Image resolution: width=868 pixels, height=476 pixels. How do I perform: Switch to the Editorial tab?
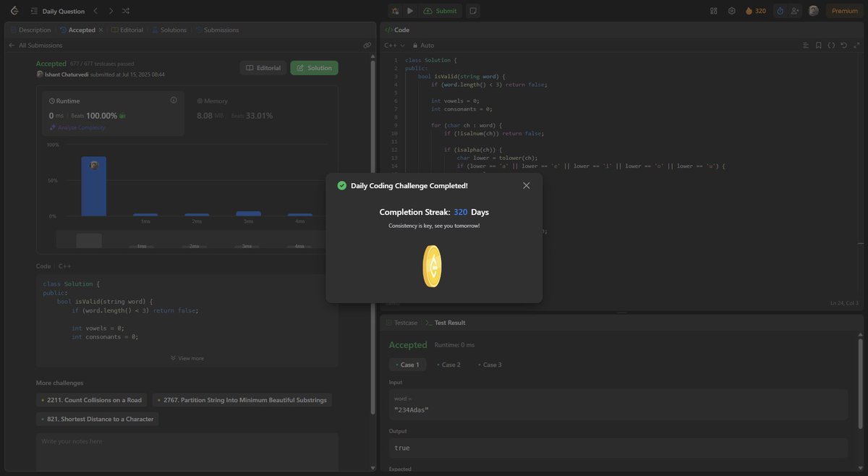(x=127, y=30)
